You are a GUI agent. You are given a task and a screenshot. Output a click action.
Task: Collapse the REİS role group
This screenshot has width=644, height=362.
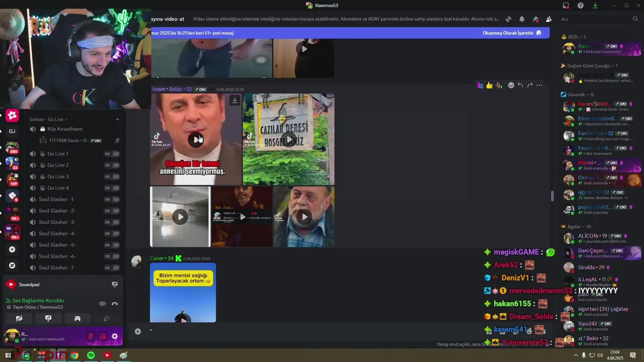pyautogui.click(x=574, y=37)
